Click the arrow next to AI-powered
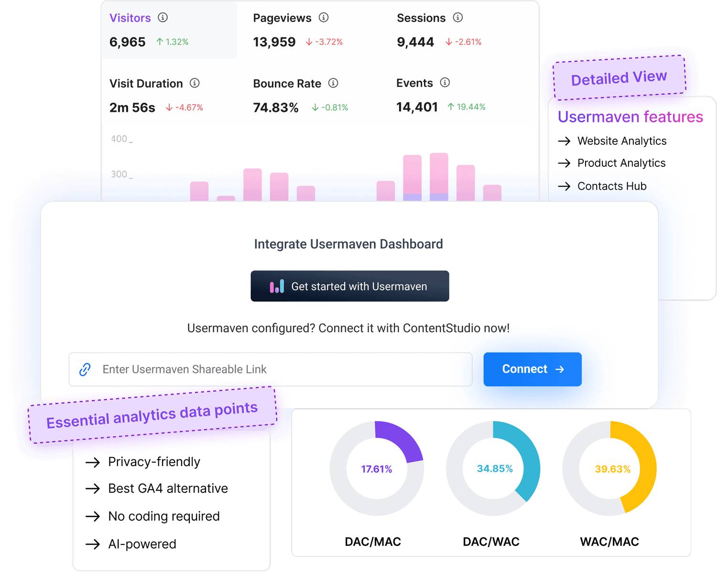Viewport: 717px width, 588px height. click(x=93, y=544)
